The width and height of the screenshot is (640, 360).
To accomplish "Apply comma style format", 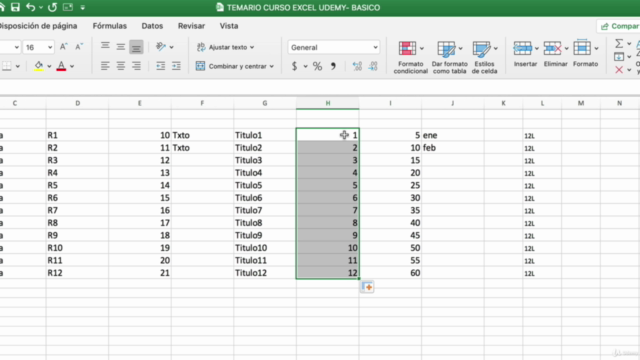I will tap(333, 66).
